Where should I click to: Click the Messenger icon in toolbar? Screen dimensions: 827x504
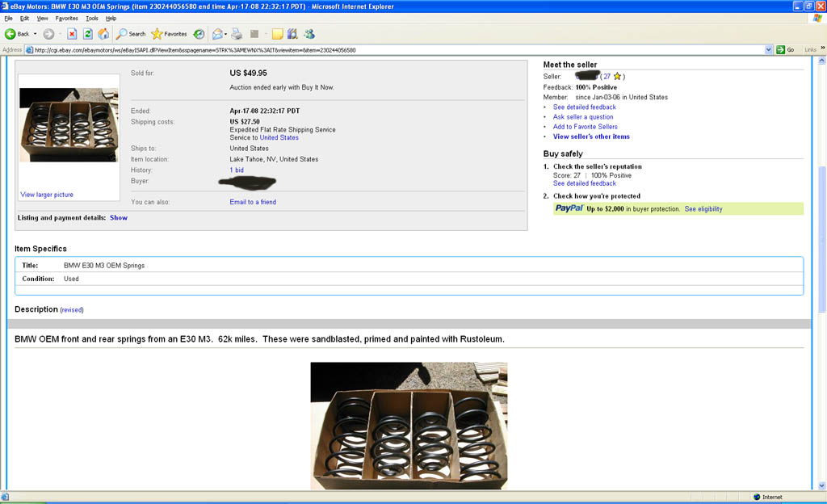309,34
